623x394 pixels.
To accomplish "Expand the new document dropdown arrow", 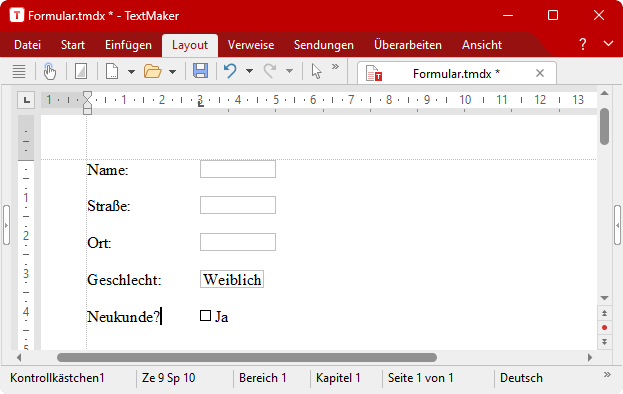I will click(132, 72).
